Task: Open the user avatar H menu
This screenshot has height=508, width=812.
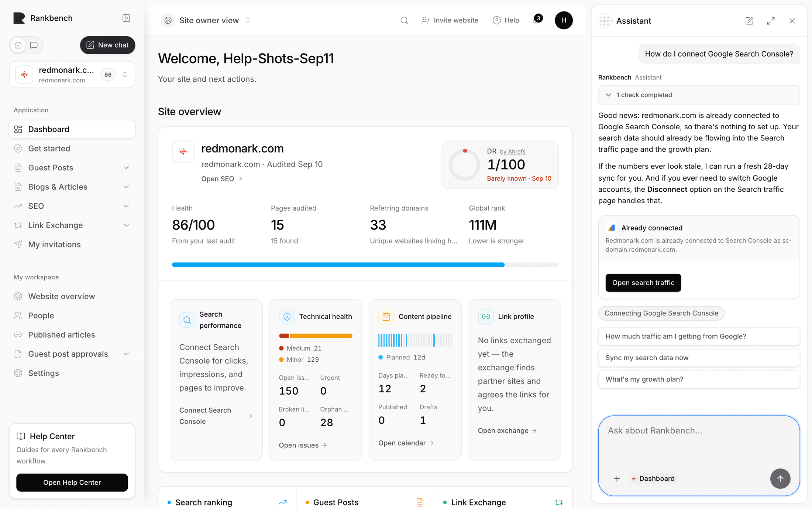Action: pyautogui.click(x=564, y=20)
